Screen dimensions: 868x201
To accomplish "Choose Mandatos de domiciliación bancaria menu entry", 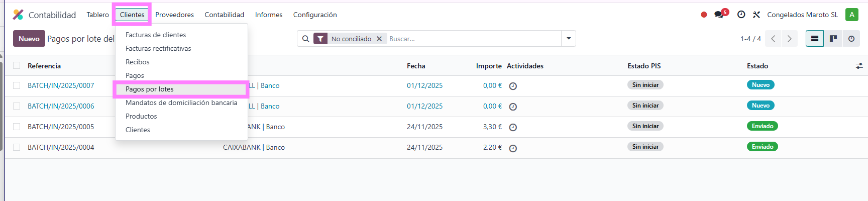I will [181, 103].
